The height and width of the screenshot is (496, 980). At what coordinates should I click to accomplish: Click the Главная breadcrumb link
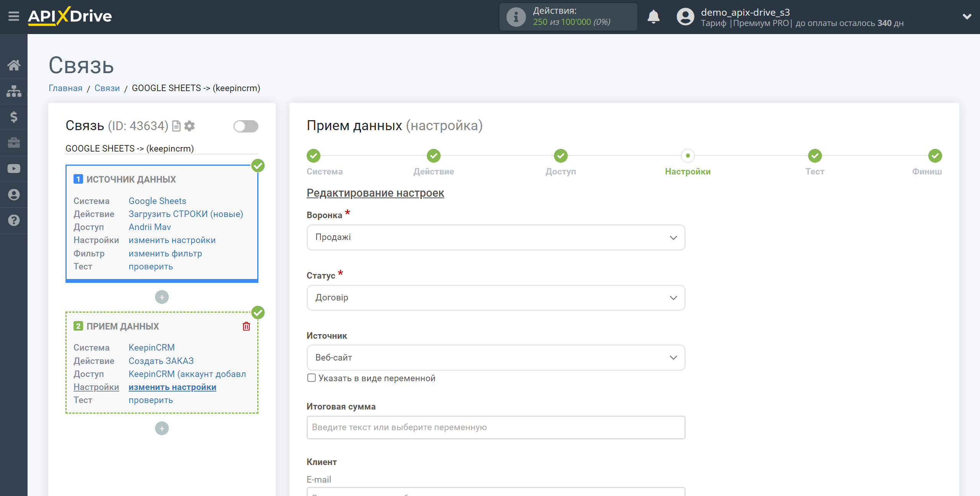coord(65,88)
